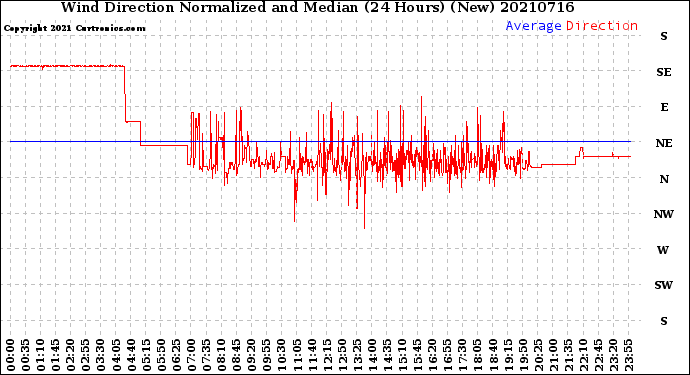690x375 pixels.
Task: Select the 'SE' axis label
Action: (x=664, y=72)
